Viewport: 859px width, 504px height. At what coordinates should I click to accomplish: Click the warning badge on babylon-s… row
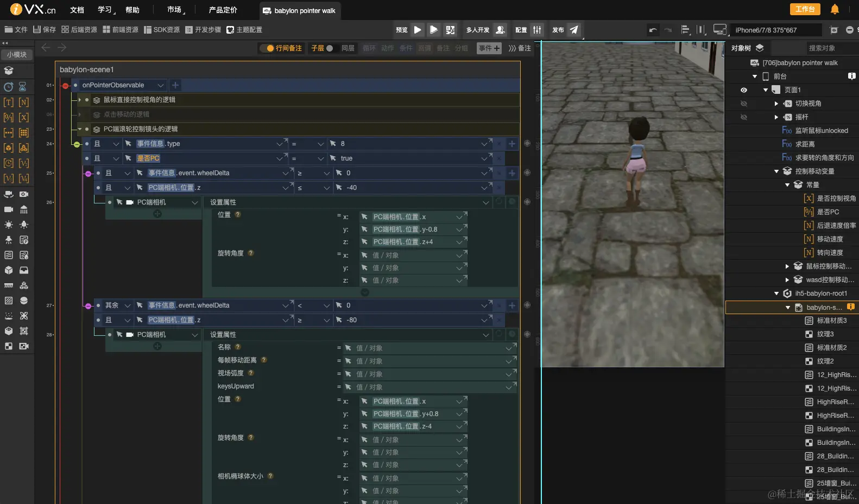pos(851,307)
